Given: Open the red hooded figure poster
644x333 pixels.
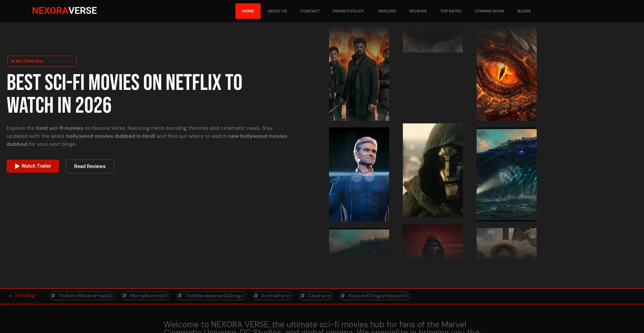Looking at the screenshot, I should click(x=433, y=241).
